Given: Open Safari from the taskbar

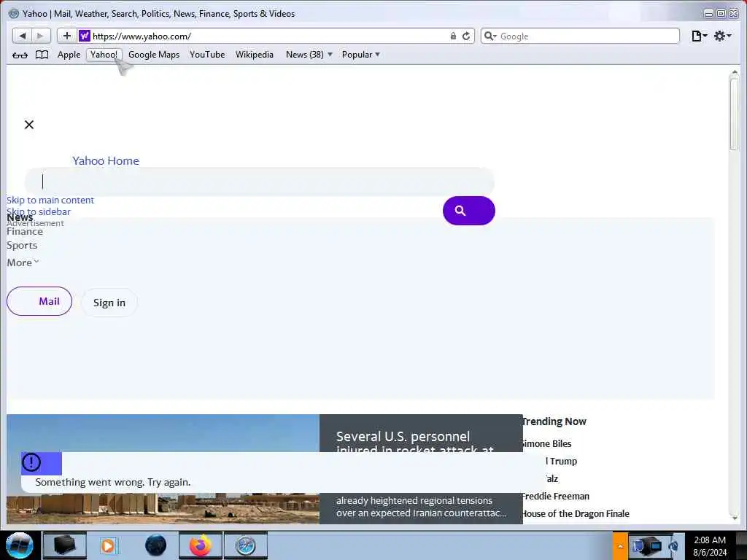Looking at the screenshot, I should 245,545.
